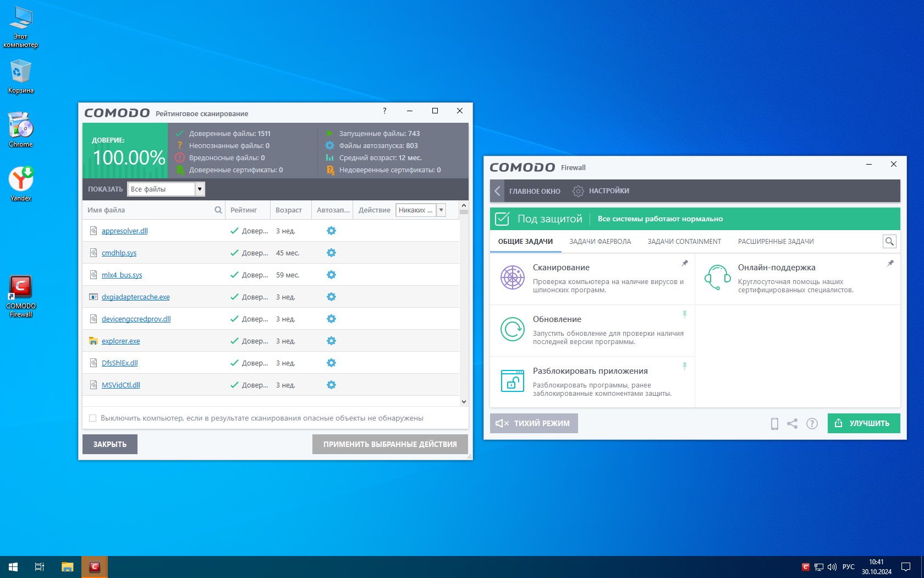Click back arrow next to Main Window
924x578 pixels.
pyautogui.click(x=497, y=191)
